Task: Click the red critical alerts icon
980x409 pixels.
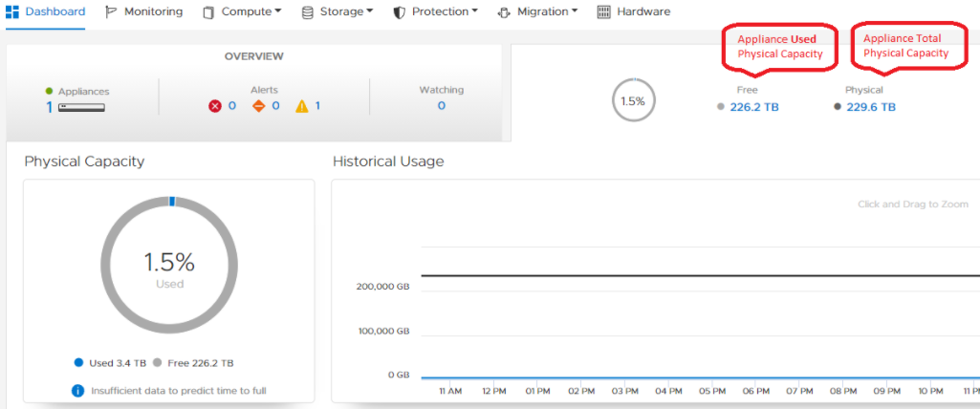Action: coord(215,106)
